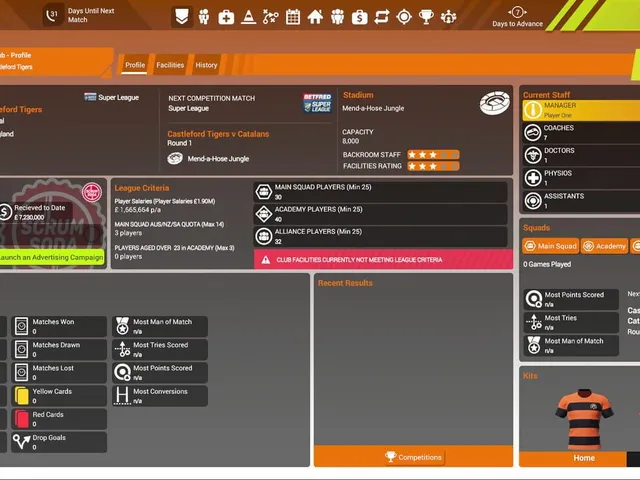Click the Main Squad AUS/NZ/SA Quota text
This screenshot has height=480, width=640.
point(169,224)
